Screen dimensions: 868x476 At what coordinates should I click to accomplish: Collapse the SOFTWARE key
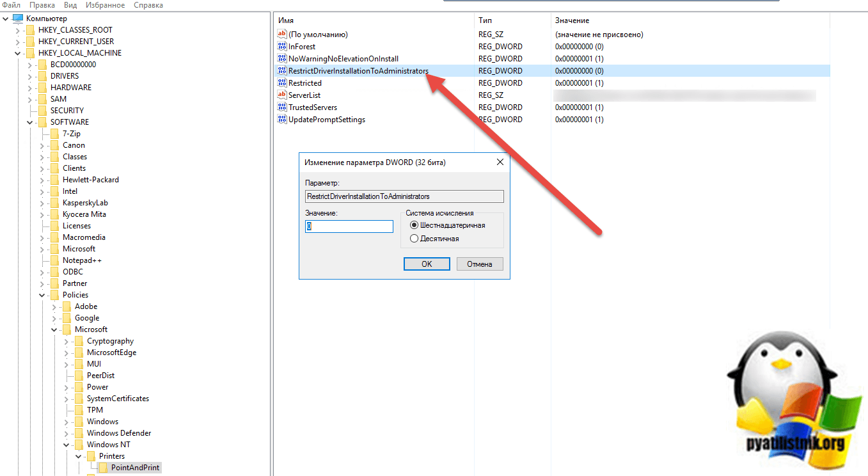pos(30,122)
